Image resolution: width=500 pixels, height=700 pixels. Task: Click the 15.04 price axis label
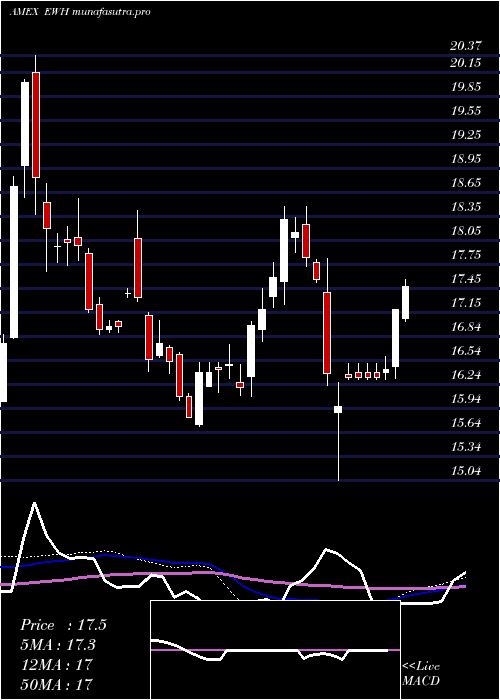466,471
